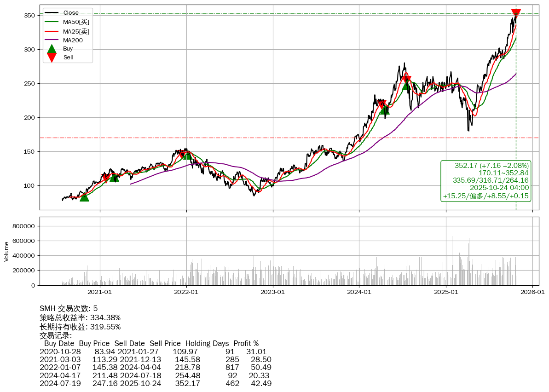Click the 2025-01 tick on the date axis
The width and height of the screenshot is (549, 392).
tap(446, 291)
